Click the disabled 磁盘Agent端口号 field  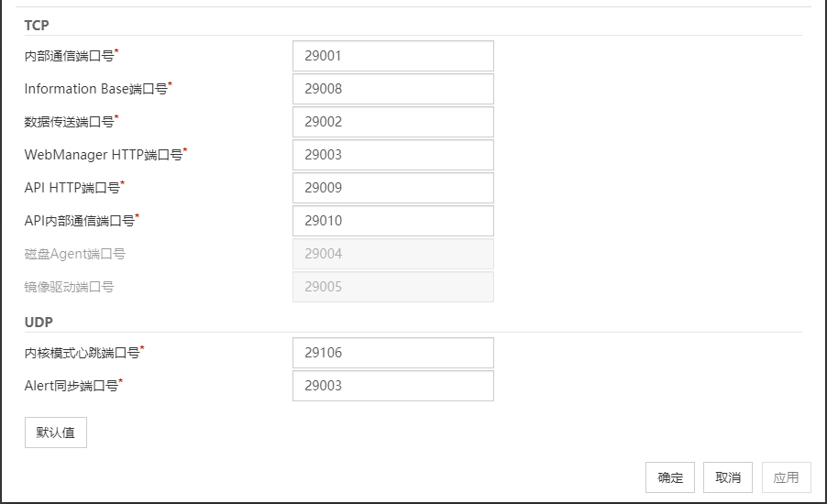coord(392,254)
